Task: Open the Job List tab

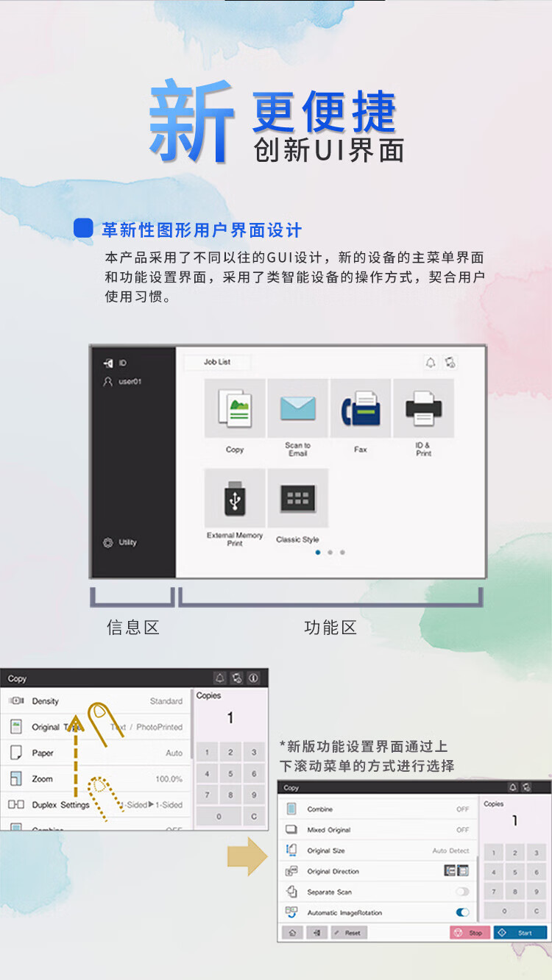Action: [x=217, y=362]
